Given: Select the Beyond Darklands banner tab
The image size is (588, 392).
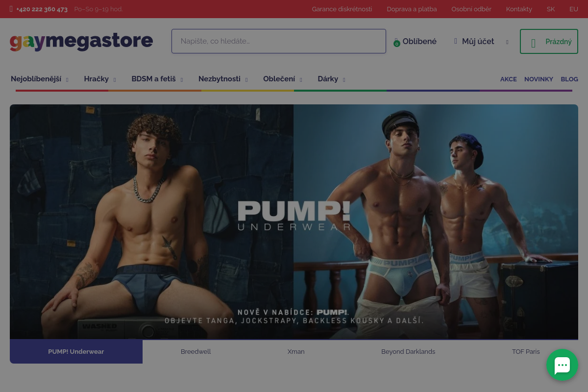Looking at the screenshot, I should click(408, 351).
